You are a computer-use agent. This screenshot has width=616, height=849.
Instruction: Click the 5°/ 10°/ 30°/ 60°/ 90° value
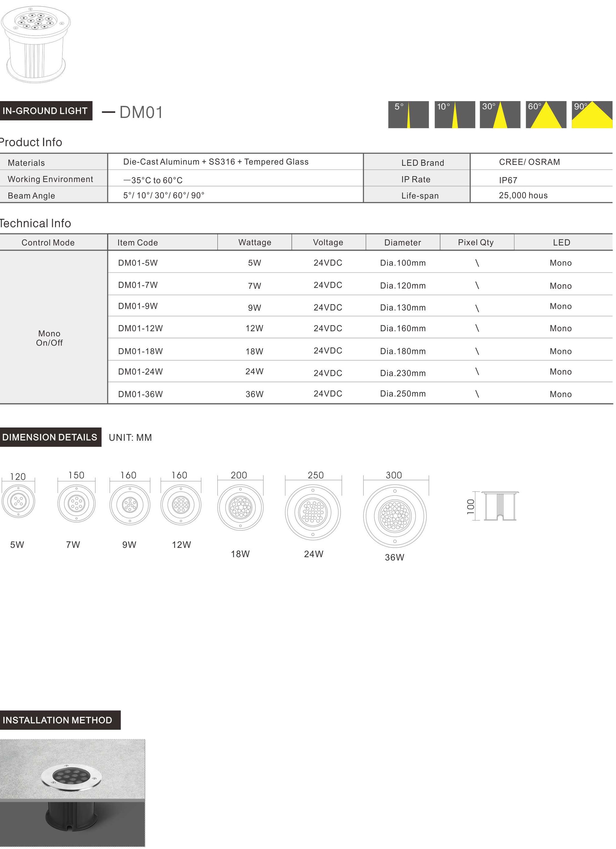pos(164,196)
